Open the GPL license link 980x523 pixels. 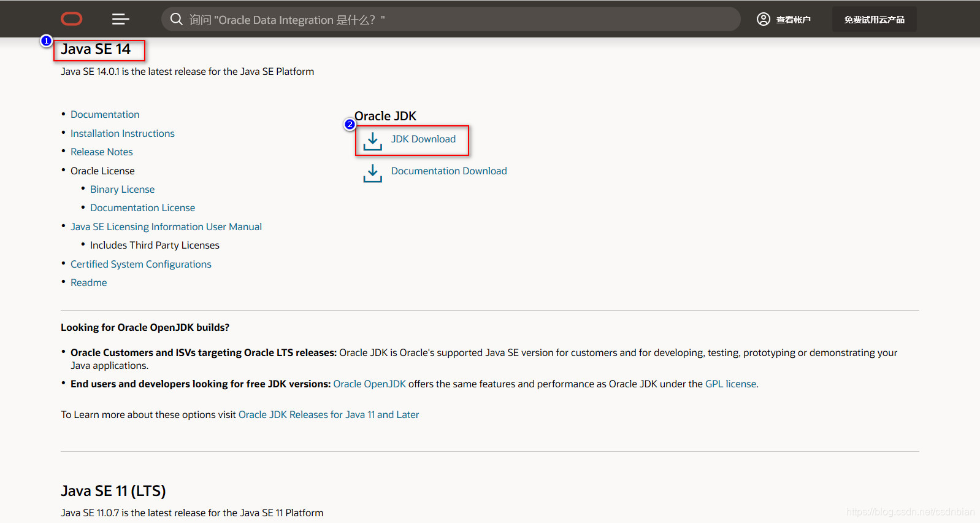[x=731, y=384]
